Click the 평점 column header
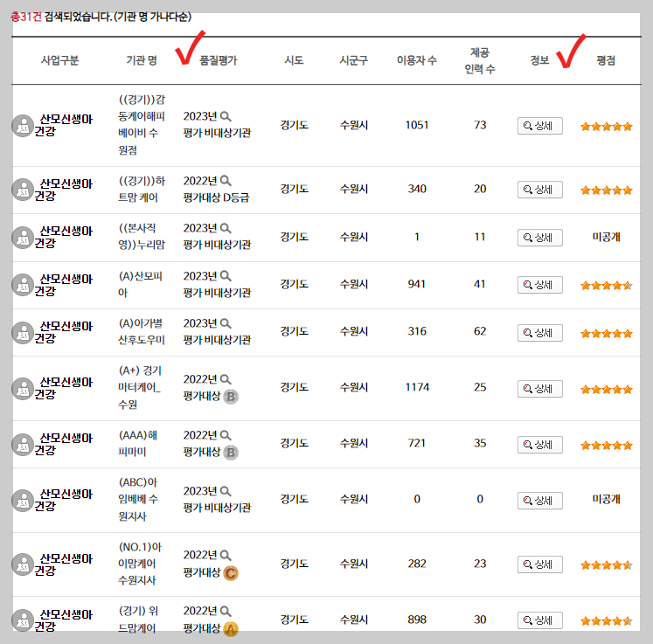Screen dimensions: 653x644 tap(606, 60)
